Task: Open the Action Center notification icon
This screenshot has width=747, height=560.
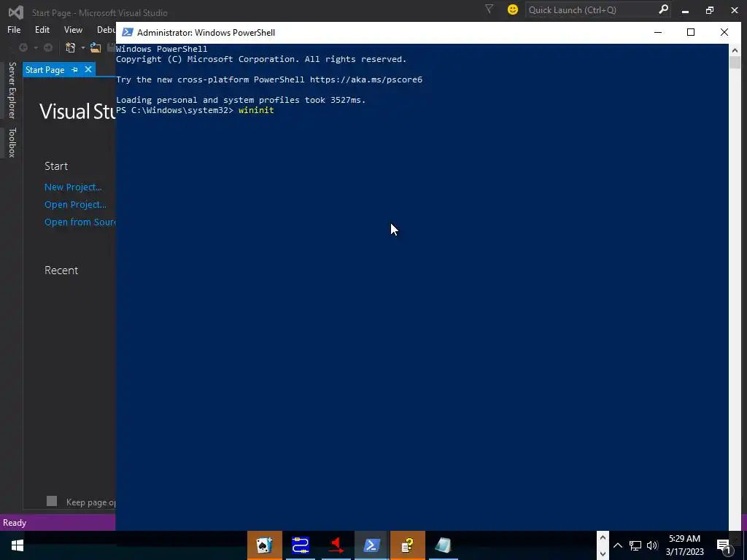Action: 724,545
